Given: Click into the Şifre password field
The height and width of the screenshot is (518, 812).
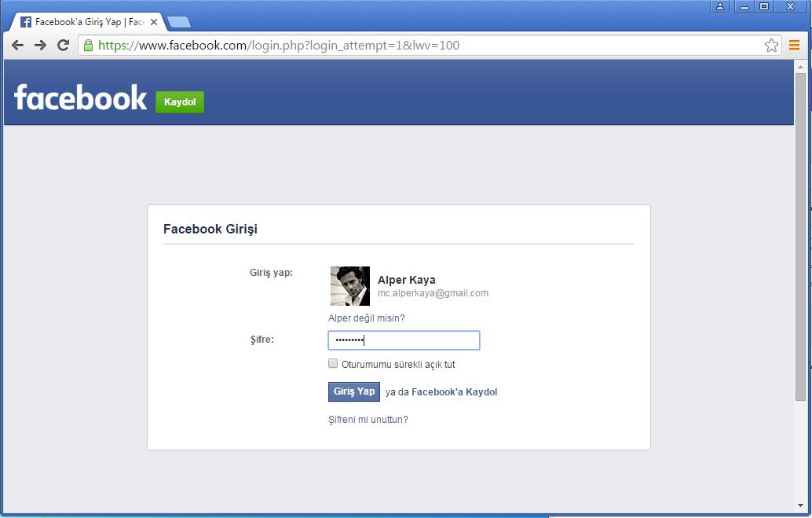Looking at the screenshot, I should point(404,340).
